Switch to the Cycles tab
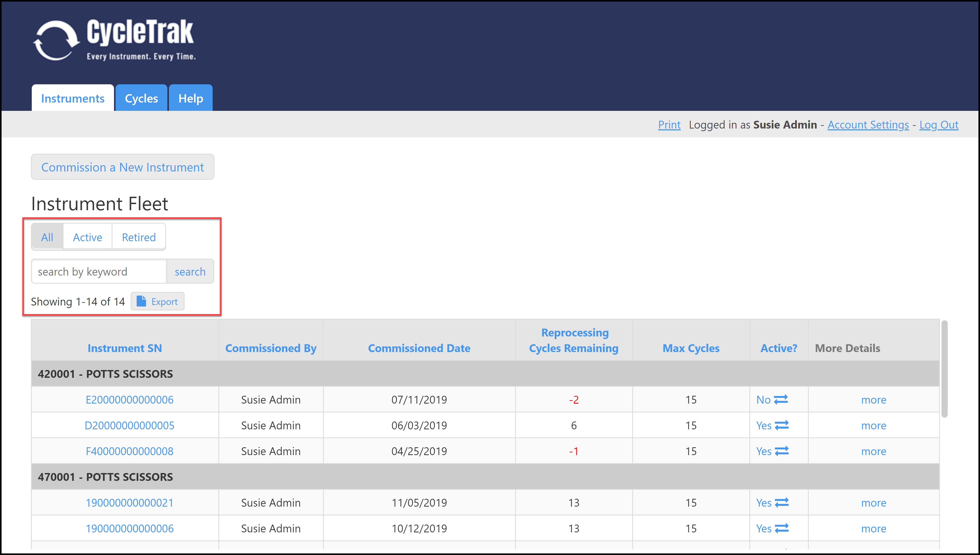980x555 pixels. pyautogui.click(x=141, y=98)
